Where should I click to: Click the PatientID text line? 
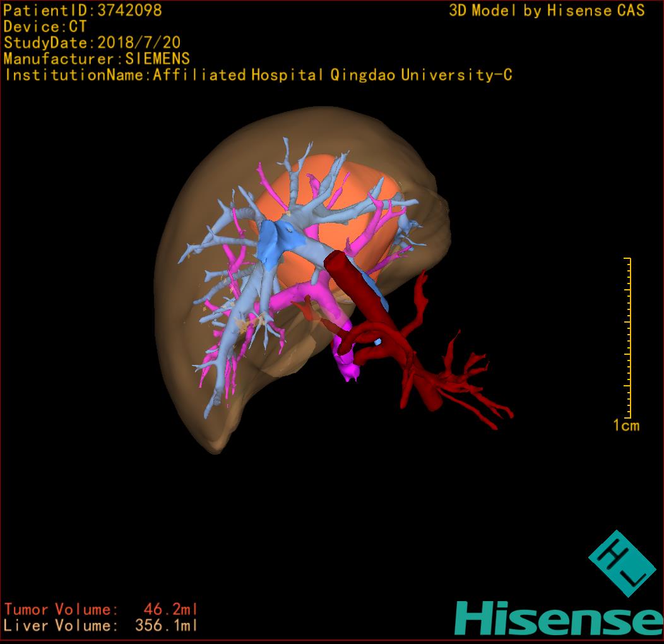[83, 10]
